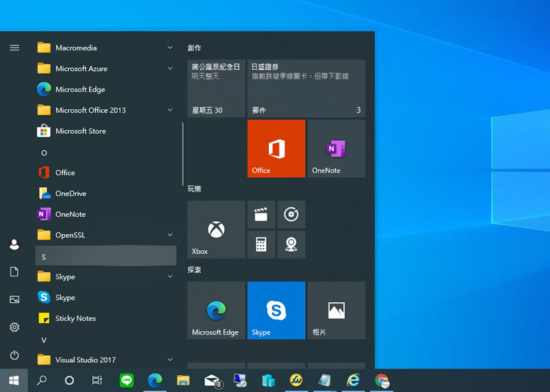The width and height of the screenshot is (550, 392).
Task: Click the taskbar Search magnifier icon
Action: tap(42, 381)
